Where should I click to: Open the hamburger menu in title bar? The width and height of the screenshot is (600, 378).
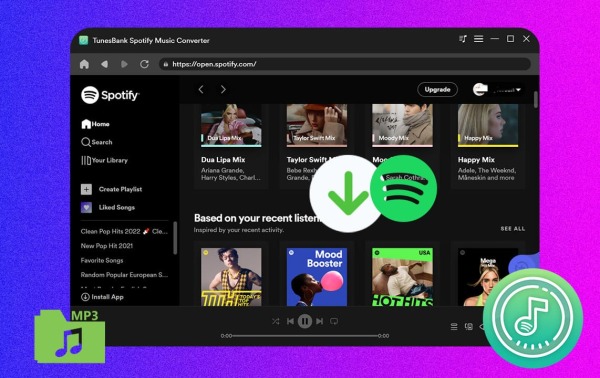point(478,39)
